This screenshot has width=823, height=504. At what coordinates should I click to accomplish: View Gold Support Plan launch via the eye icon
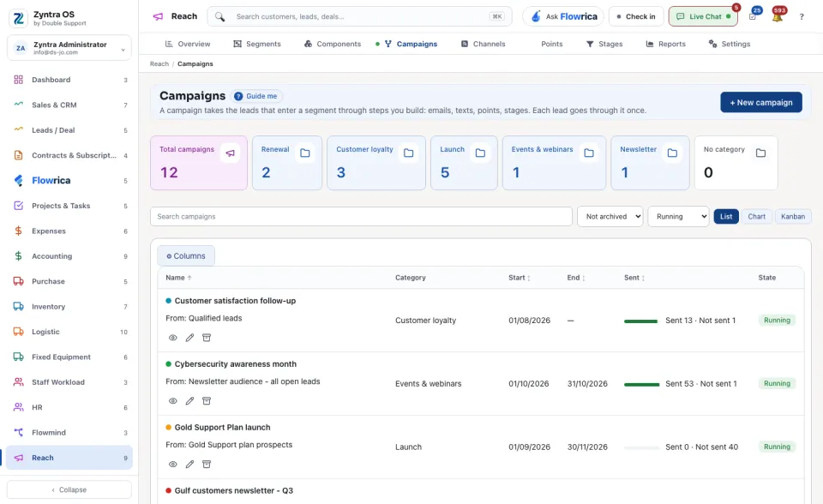(172, 464)
